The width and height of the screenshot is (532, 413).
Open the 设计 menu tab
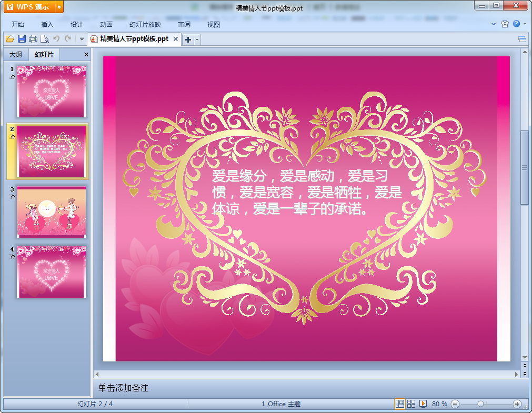[x=77, y=24]
